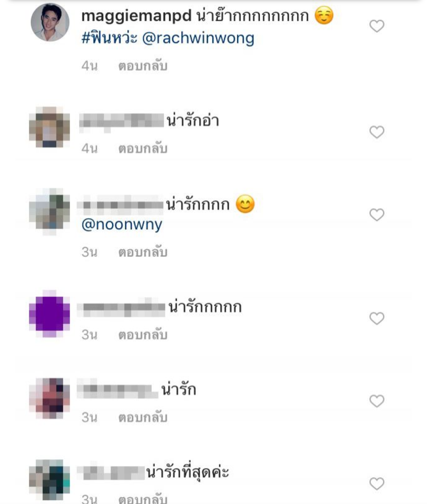This screenshot has height=504, width=427.
Task: Open the purple circle avatar profile
Action: [x=50, y=313]
